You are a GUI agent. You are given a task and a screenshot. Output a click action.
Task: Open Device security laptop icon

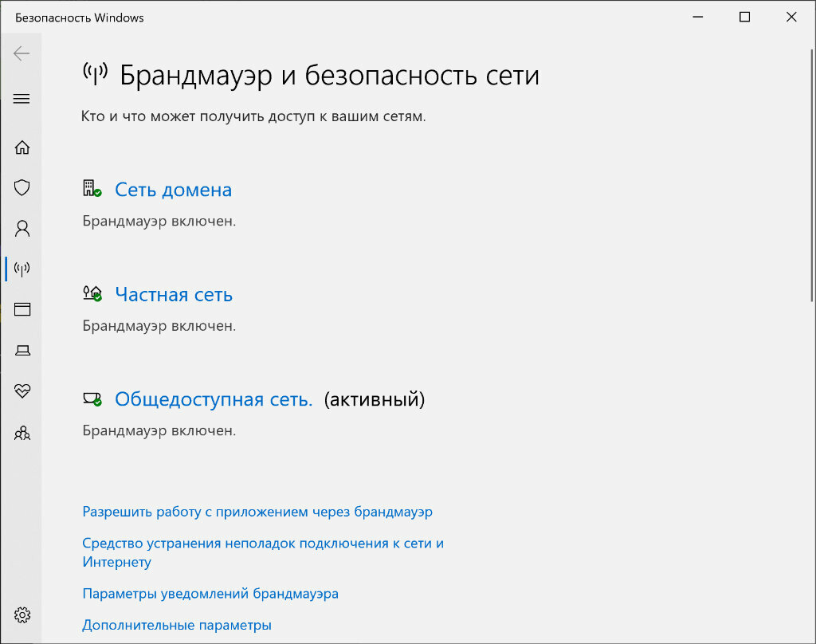coord(22,351)
